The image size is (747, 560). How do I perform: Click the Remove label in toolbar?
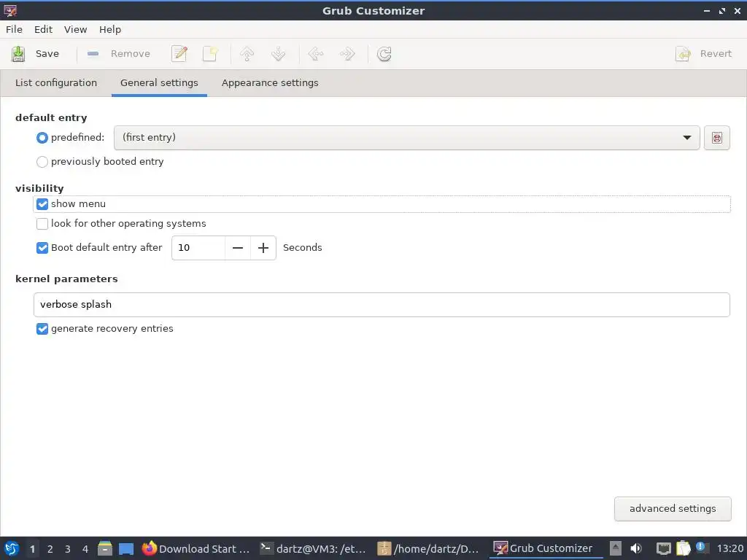tap(131, 54)
